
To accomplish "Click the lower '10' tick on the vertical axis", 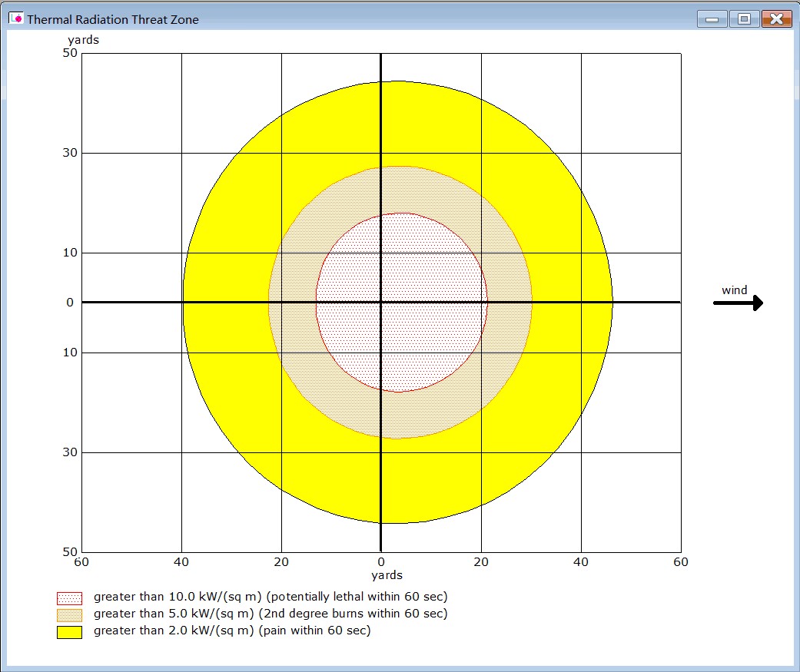I will [70, 353].
